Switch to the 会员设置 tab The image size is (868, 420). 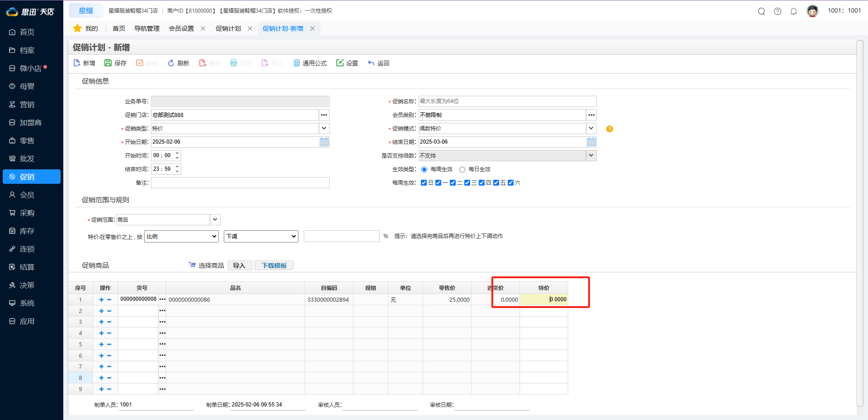click(x=181, y=28)
